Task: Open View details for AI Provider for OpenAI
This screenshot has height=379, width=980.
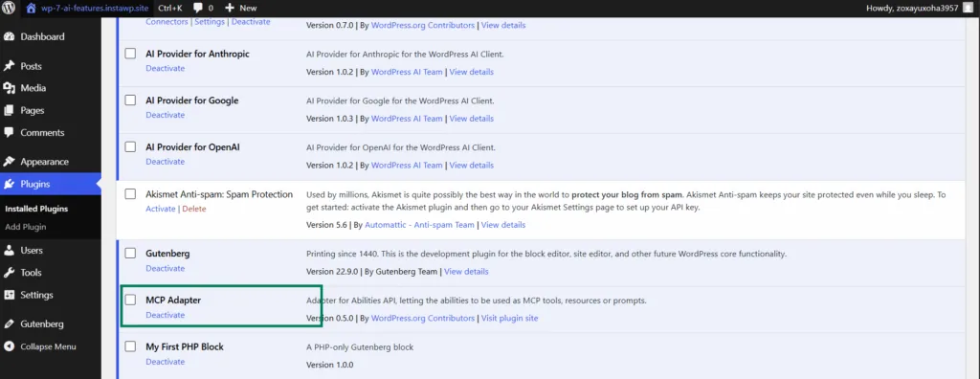Action: tap(471, 166)
